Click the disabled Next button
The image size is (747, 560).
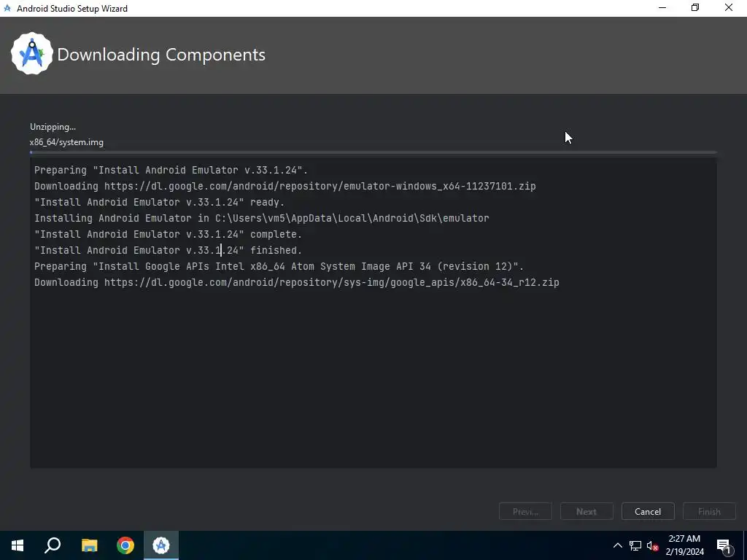point(587,511)
